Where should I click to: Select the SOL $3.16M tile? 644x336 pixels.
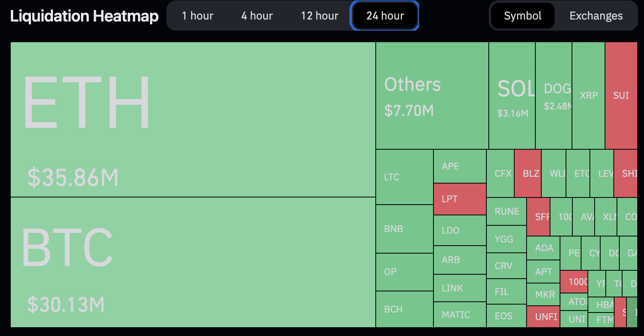512,96
